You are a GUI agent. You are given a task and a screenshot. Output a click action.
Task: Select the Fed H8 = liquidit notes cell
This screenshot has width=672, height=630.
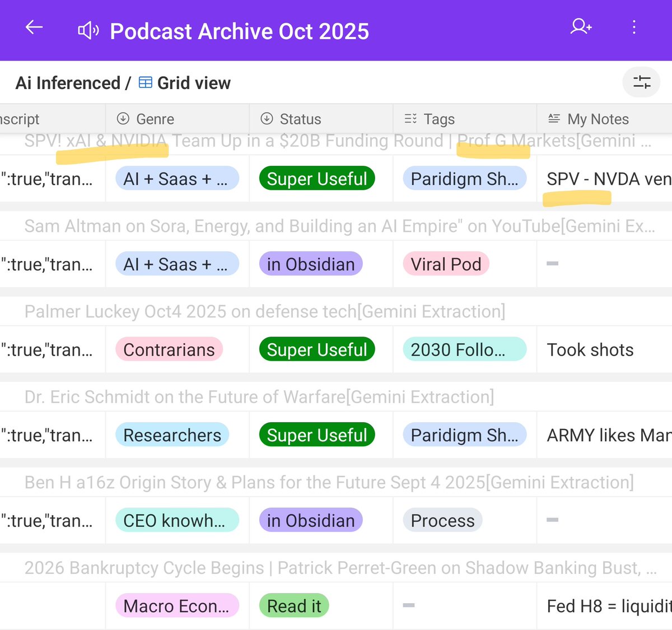click(605, 605)
